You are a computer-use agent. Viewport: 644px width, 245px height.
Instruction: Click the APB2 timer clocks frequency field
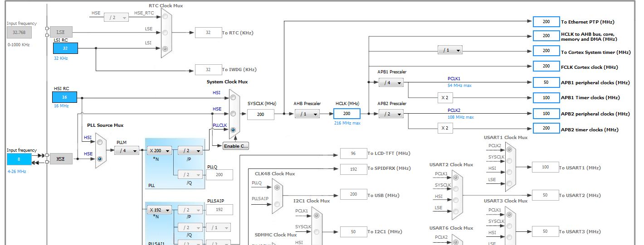546,128
